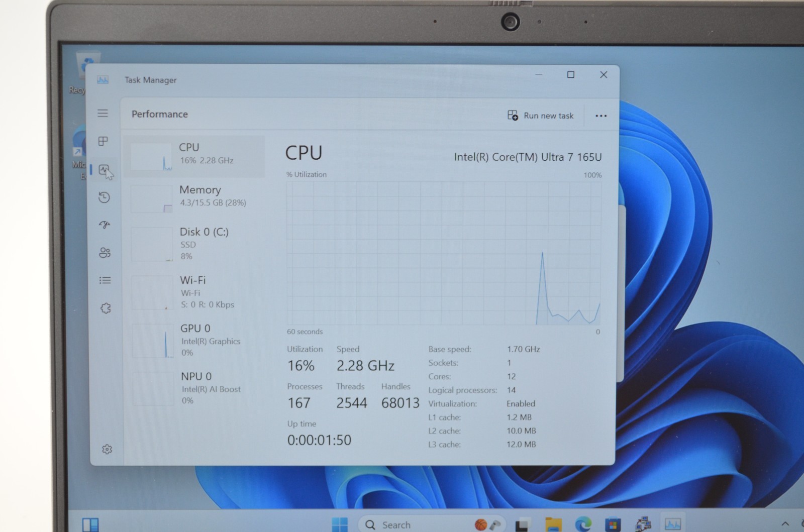This screenshot has height=532, width=804.
Task: Close the Task Manager window
Action: 604,74
